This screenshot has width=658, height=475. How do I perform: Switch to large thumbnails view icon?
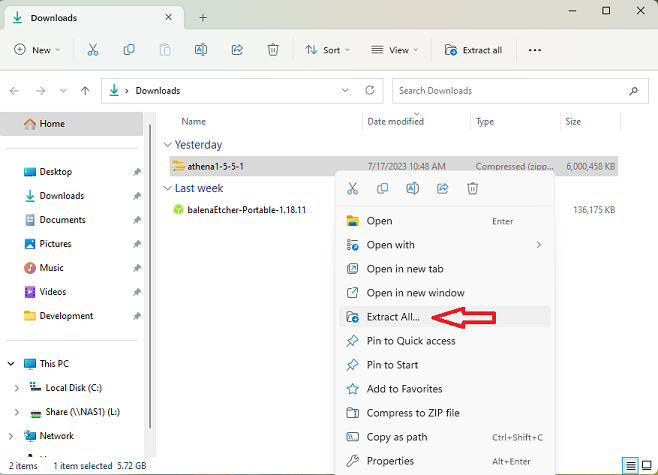click(x=648, y=466)
